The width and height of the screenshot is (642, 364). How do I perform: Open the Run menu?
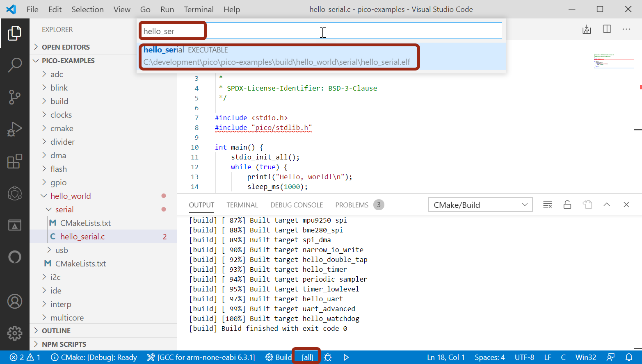[167, 9]
